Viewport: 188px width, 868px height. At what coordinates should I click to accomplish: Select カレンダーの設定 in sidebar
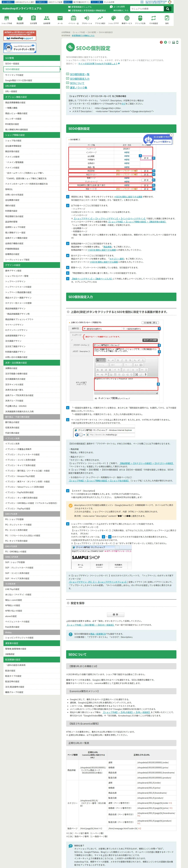(32, 119)
